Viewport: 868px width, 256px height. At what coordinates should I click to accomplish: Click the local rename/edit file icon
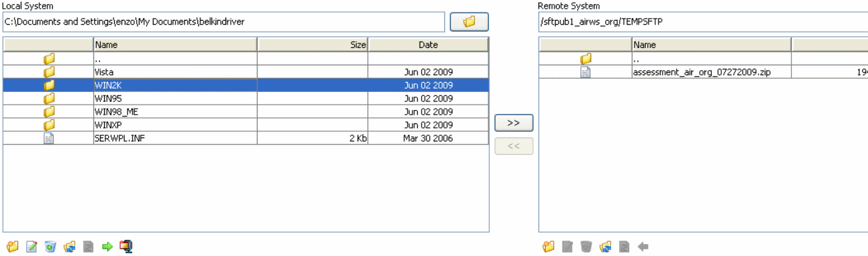pos(31,247)
